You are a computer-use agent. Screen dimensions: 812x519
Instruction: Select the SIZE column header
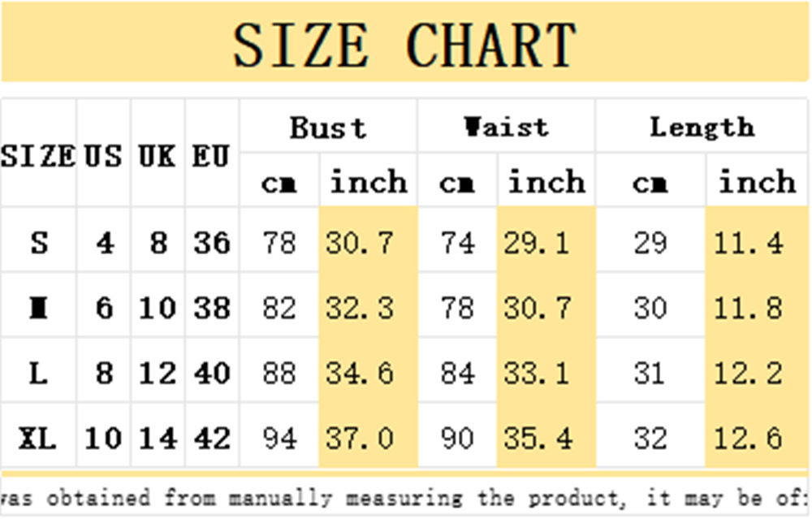pos(38,155)
